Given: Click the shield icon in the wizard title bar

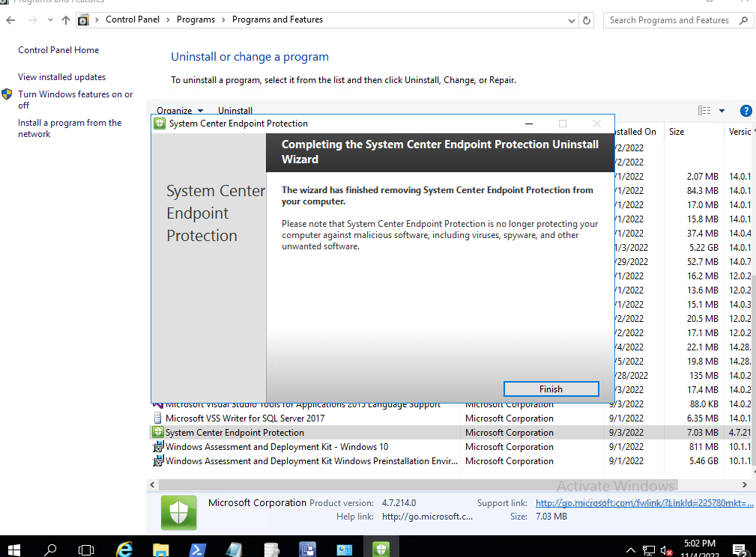Looking at the screenshot, I should click(x=160, y=124).
